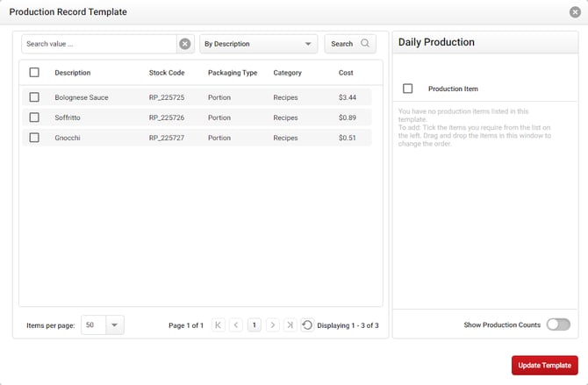Click the $0.51 cost value
The width and height of the screenshot is (588, 385).
point(348,138)
